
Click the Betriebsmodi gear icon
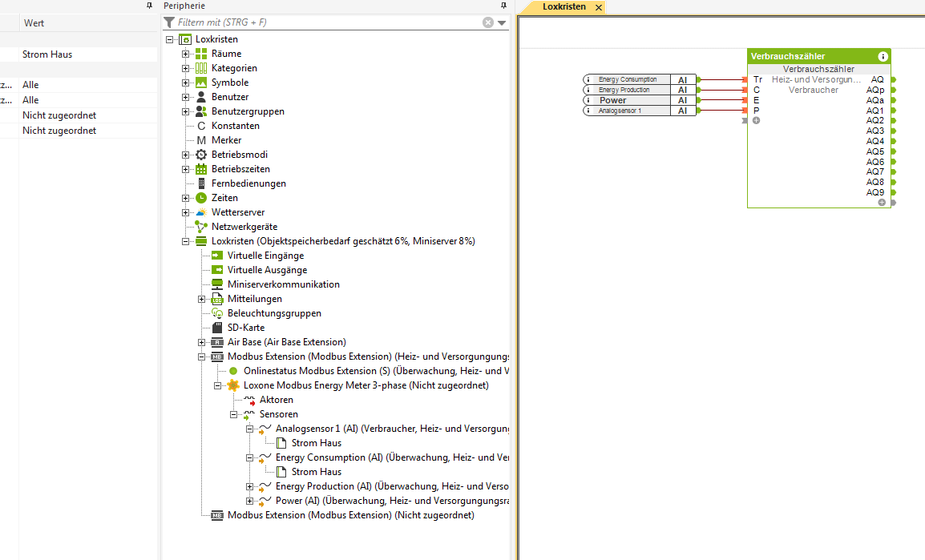[x=201, y=155]
